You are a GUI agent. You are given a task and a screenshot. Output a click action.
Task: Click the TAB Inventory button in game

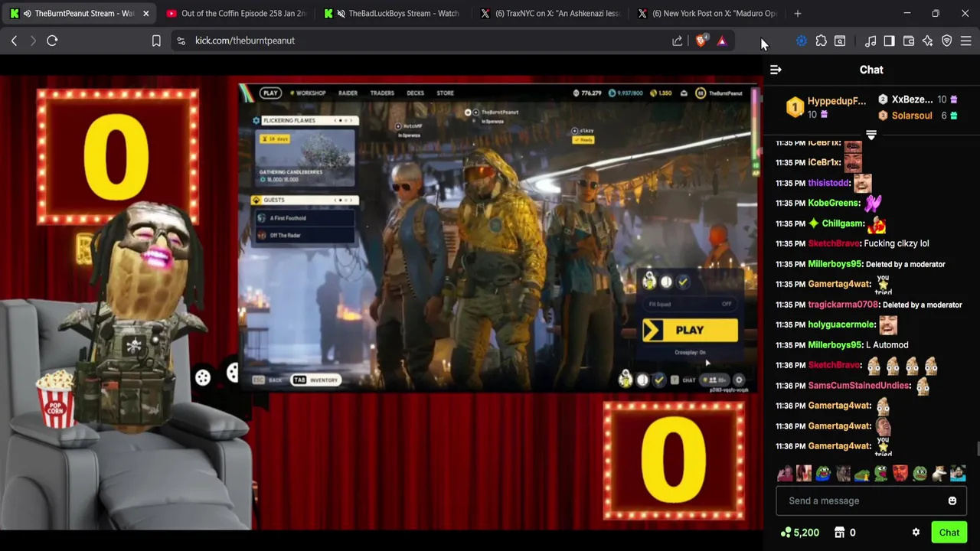point(315,380)
